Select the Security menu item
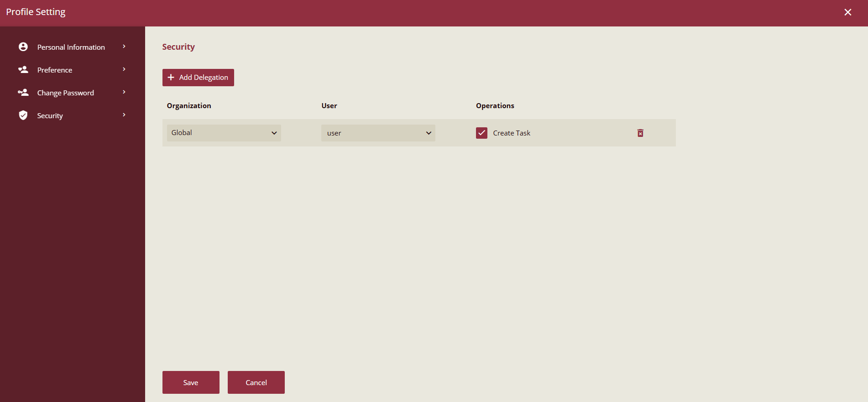Image resolution: width=868 pixels, height=402 pixels. tap(50, 115)
